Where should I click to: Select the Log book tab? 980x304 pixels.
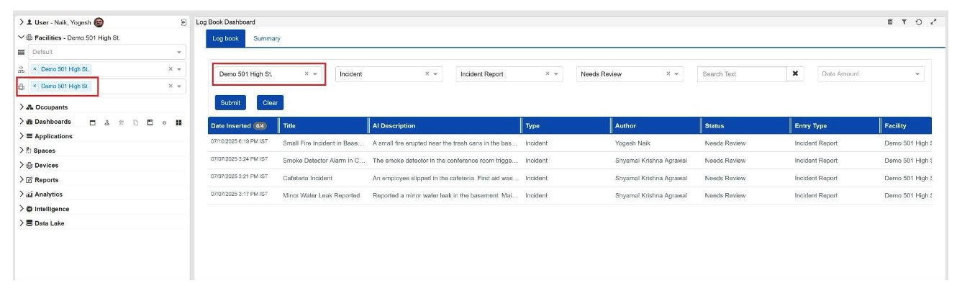(225, 39)
